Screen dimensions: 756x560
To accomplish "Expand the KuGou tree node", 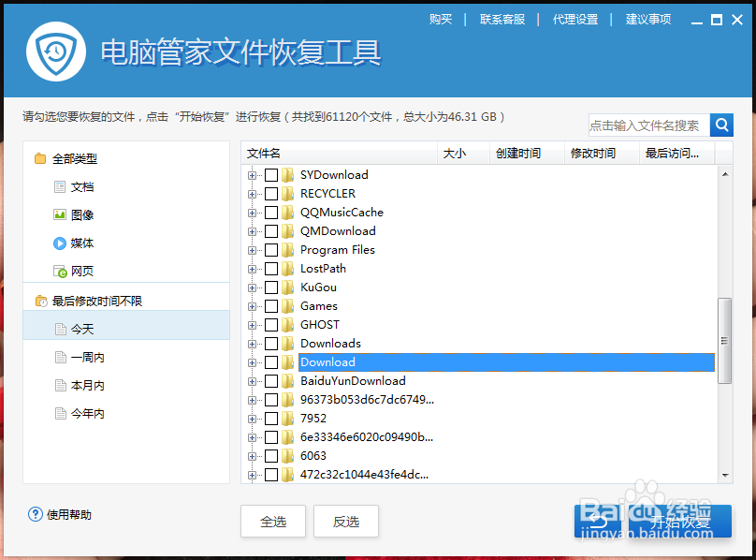I will pyautogui.click(x=252, y=287).
